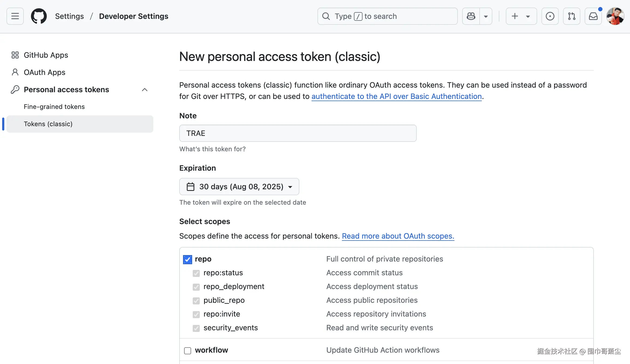Go to Fine-grained tokens
Screen dimensions: 630x364
click(54, 107)
